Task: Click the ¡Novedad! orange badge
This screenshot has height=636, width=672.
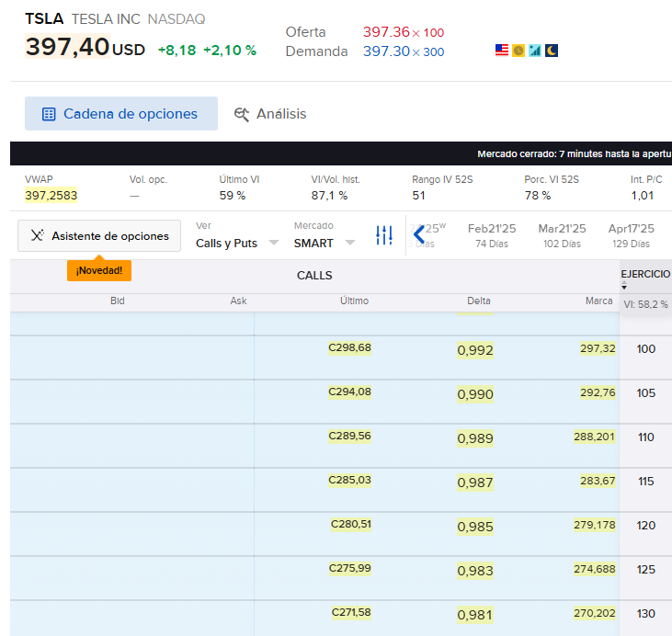Action: point(99,270)
